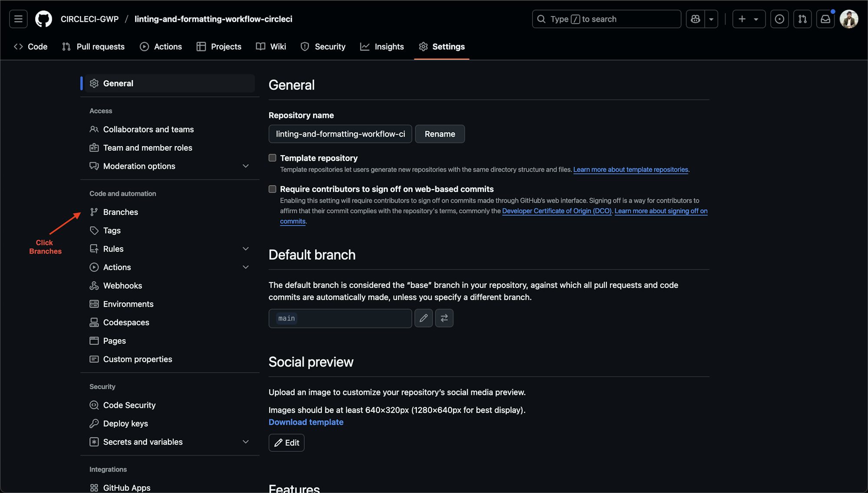Click the Rename button
The width and height of the screenshot is (868, 493).
[440, 134]
